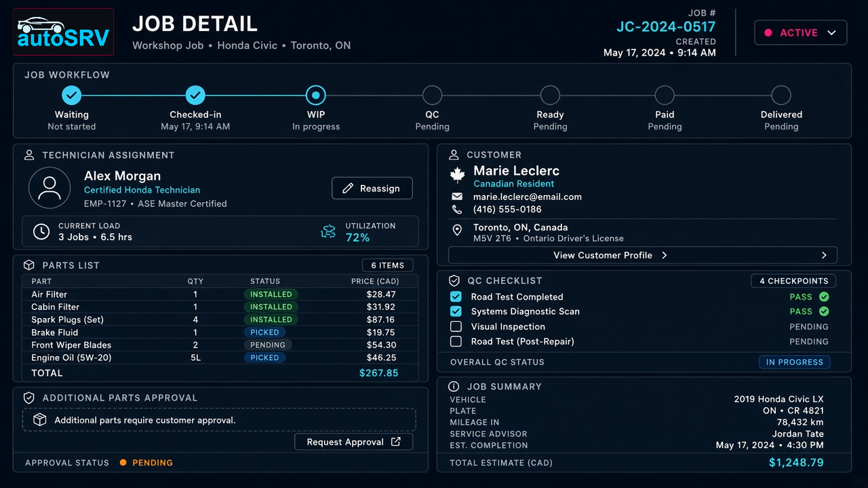Click the 72% utilization value

[x=357, y=238]
